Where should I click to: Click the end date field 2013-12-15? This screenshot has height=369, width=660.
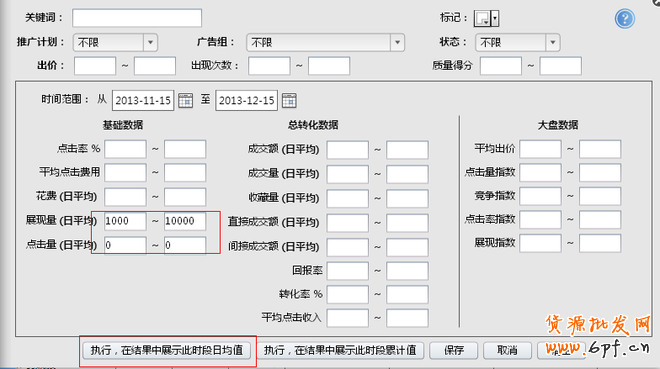[246, 101]
